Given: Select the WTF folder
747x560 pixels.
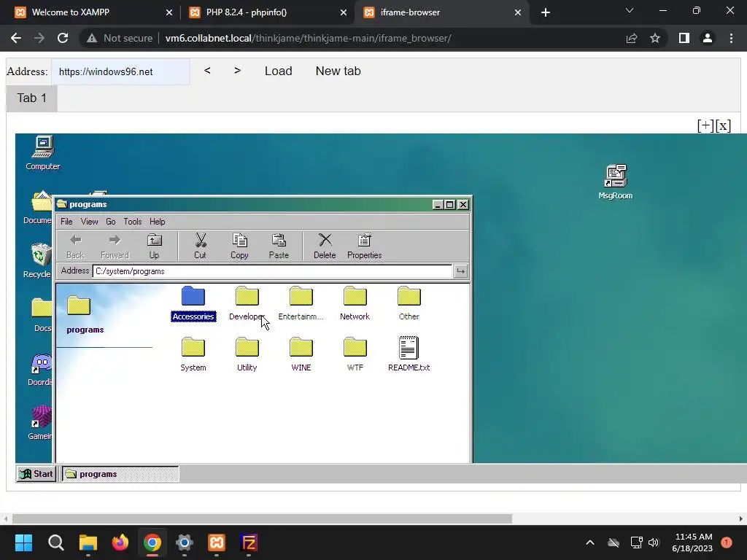Looking at the screenshot, I should tap(355, 355).
